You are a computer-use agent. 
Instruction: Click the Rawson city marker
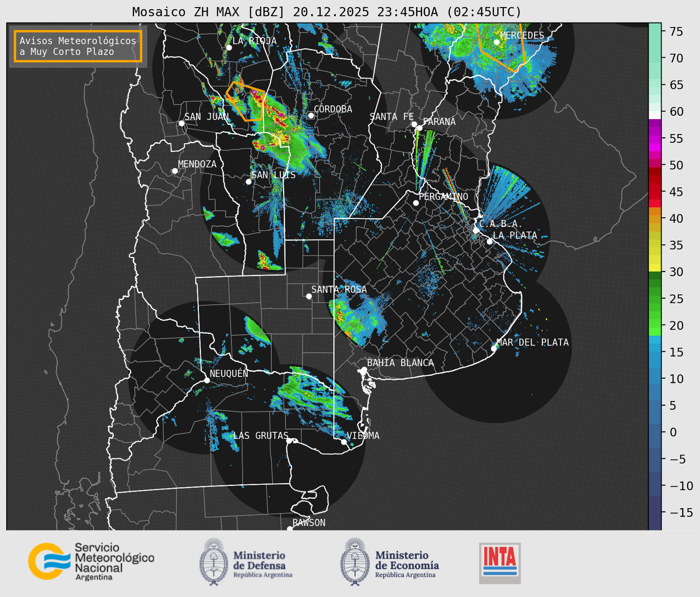coord(290,529)
